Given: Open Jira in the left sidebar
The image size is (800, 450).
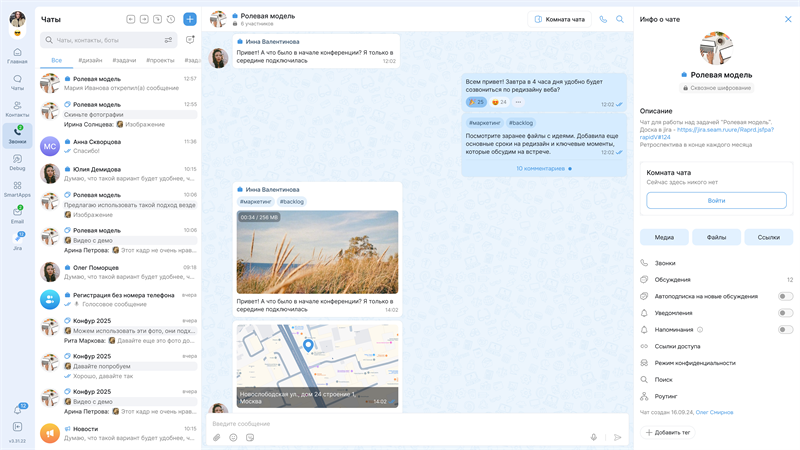Looking at the screenshot, I should pos(17,240).
